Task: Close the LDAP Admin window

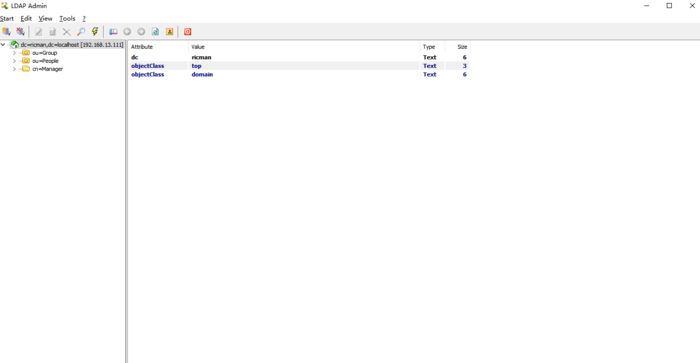Action: pos(692,6)
